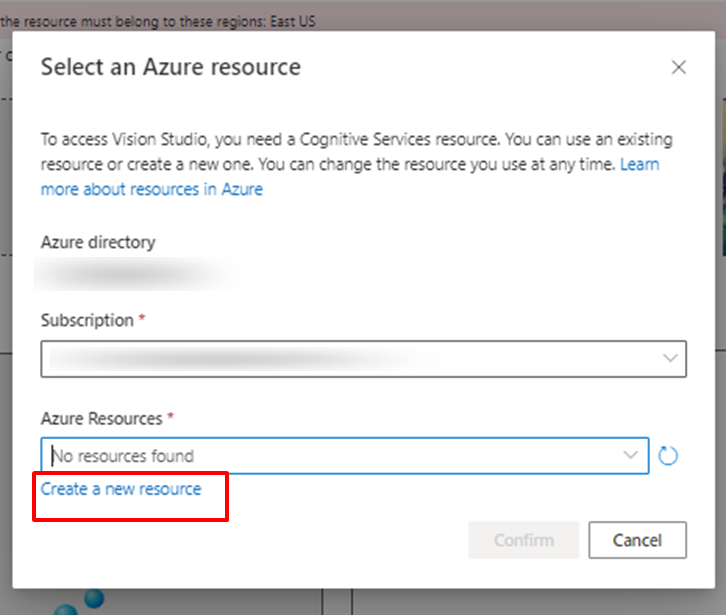This screenshot has height=615, width=726.
Task: Click the red asterisk beside Subscription
Action: coord(142,318)
